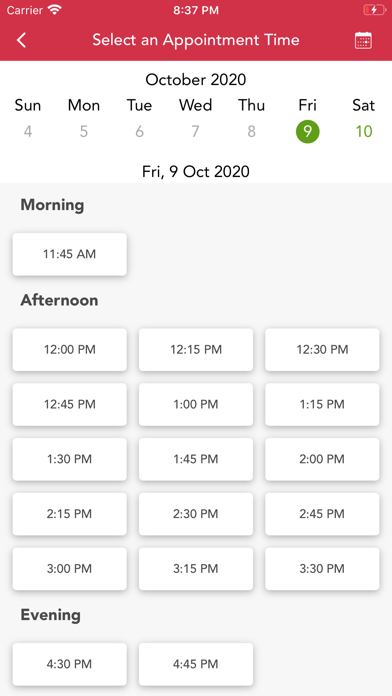Pick the 1:45 PM slot
Screen dimensions: 392x696
coord(196,459)
